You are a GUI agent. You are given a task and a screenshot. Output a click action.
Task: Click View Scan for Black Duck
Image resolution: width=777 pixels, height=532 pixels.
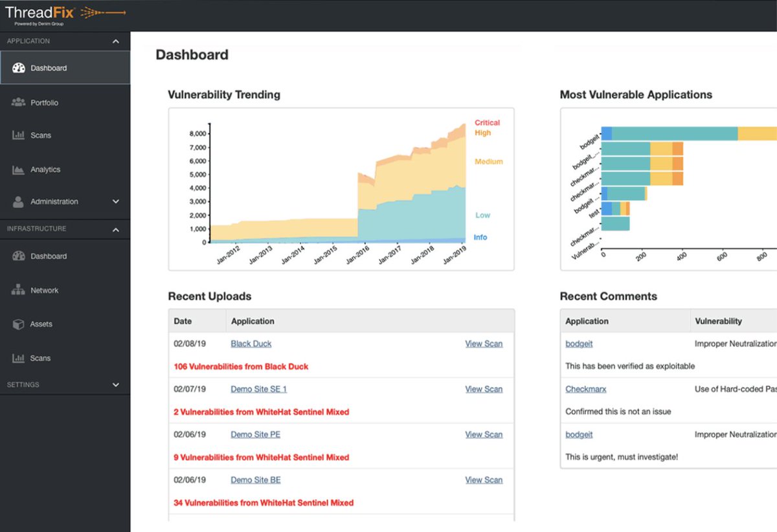[484, 344]
